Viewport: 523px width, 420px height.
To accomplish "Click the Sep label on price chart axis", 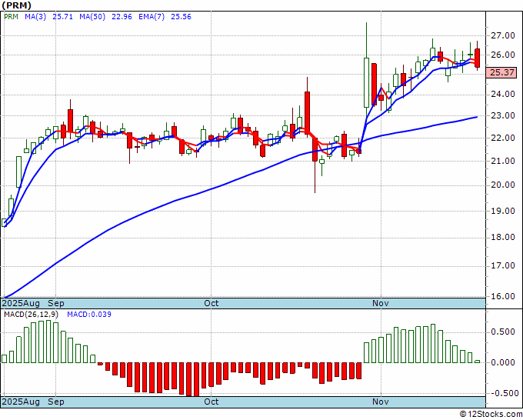I will (x=55, y=303).
